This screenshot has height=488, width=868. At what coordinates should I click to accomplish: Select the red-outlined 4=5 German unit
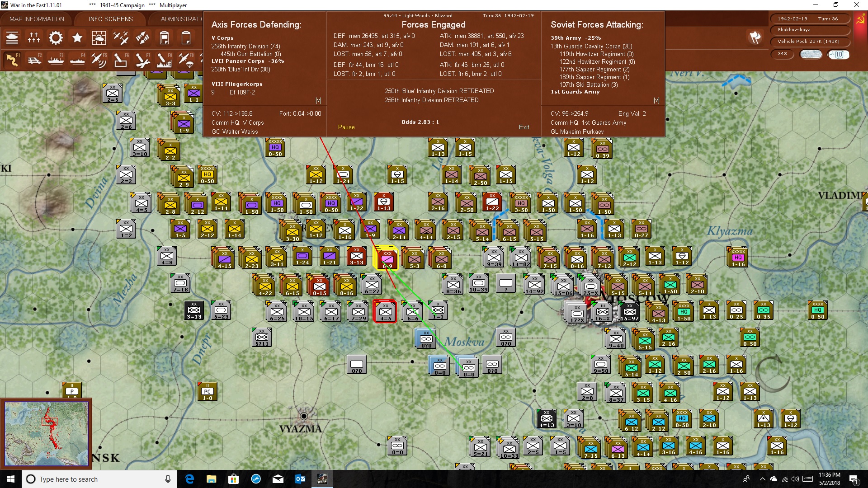385,311
